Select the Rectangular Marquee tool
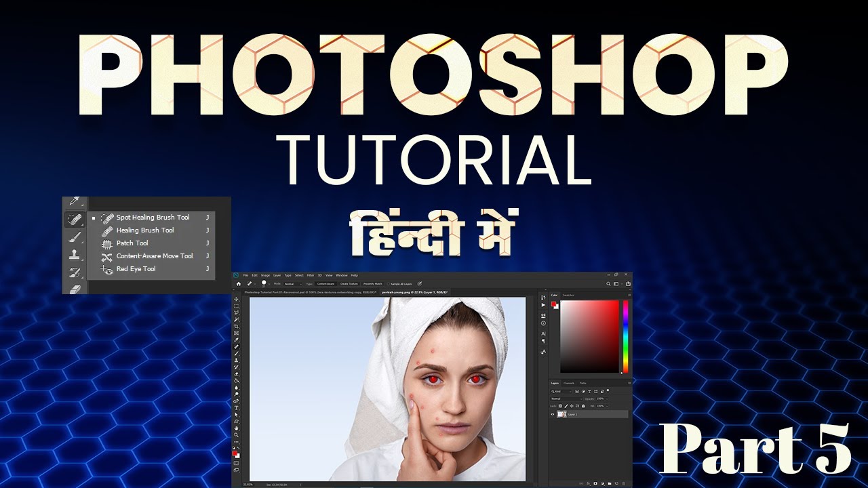868x488 pixels. (236, 306)
